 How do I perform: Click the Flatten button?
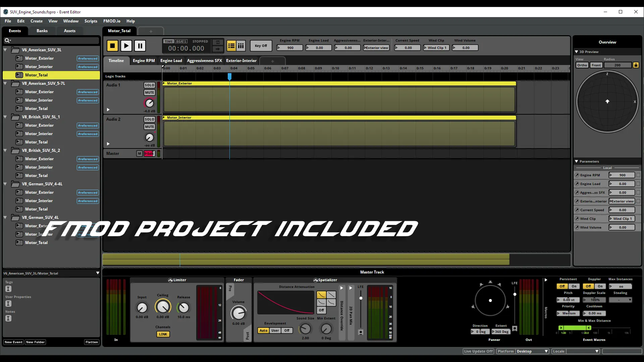92,342
